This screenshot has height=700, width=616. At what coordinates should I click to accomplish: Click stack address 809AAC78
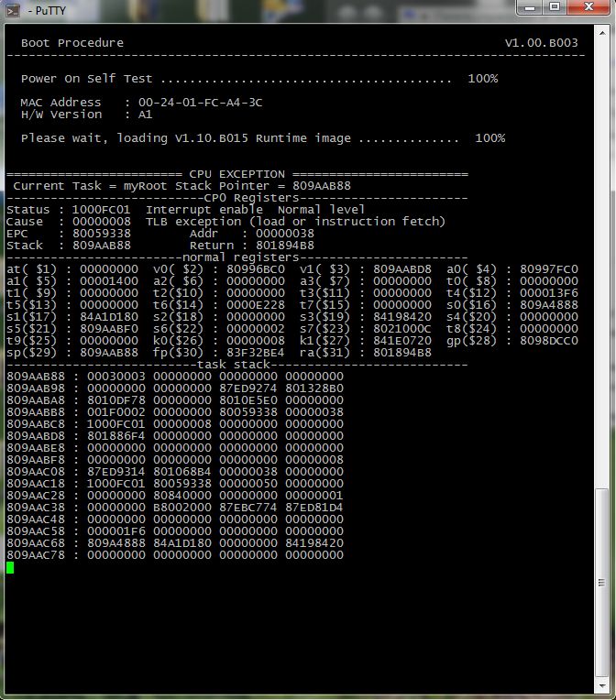[x=36, y=555]
